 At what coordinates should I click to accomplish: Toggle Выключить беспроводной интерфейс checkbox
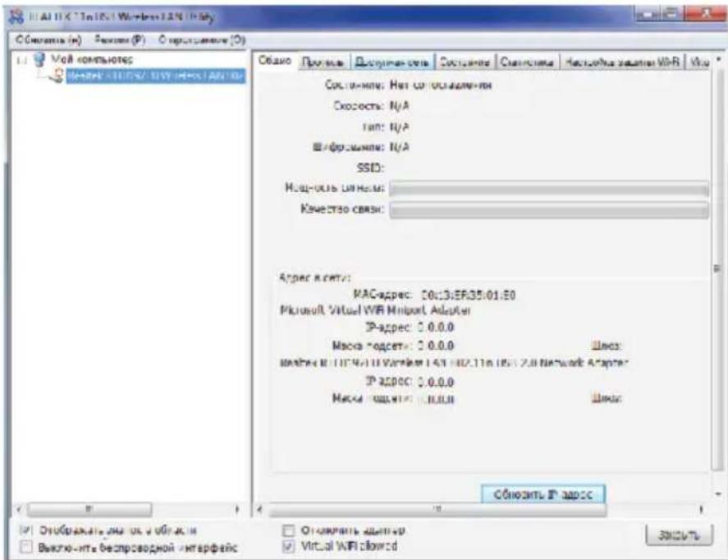pyautogui.click(x=26, y=547)
